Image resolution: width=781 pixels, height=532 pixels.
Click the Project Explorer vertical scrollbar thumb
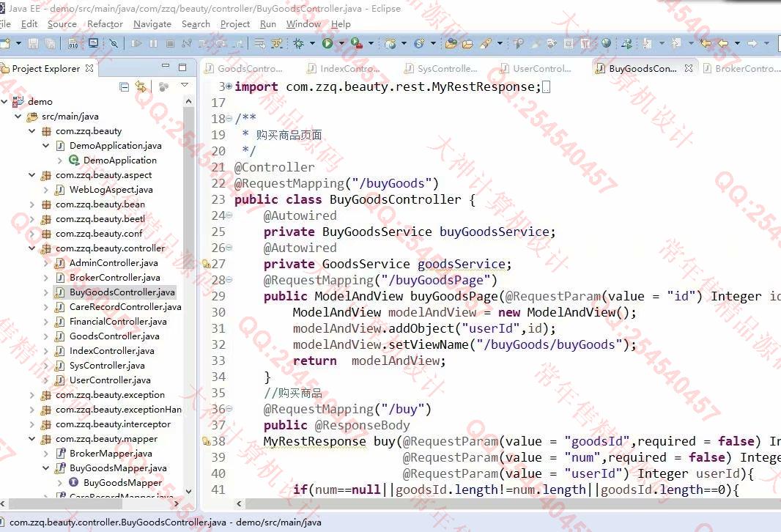tap(188, 189)
